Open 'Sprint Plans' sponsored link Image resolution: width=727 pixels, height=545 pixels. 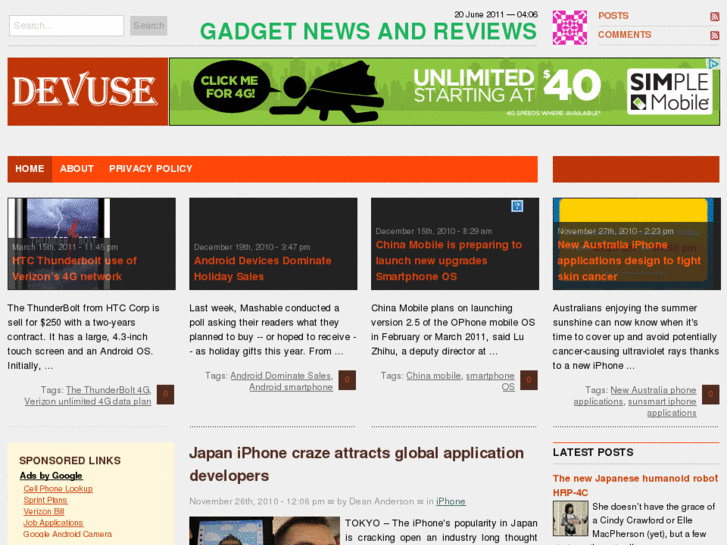tap(45, 500)
